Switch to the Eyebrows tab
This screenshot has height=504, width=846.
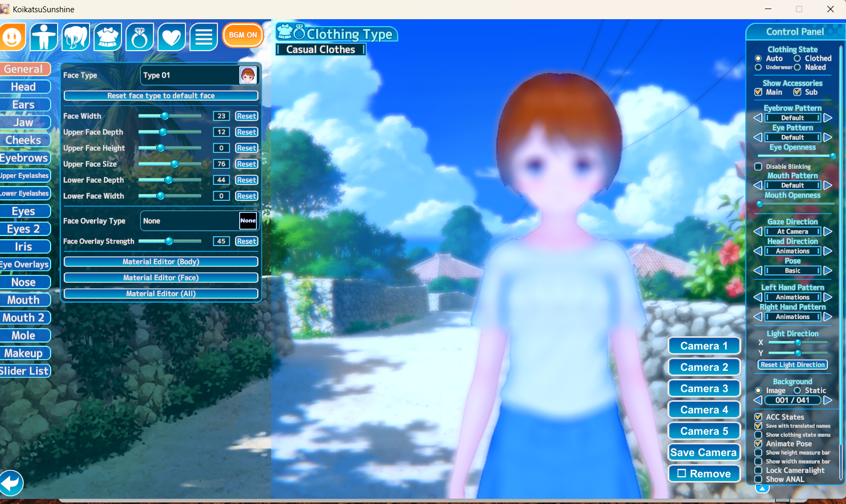tap(25, 158)
